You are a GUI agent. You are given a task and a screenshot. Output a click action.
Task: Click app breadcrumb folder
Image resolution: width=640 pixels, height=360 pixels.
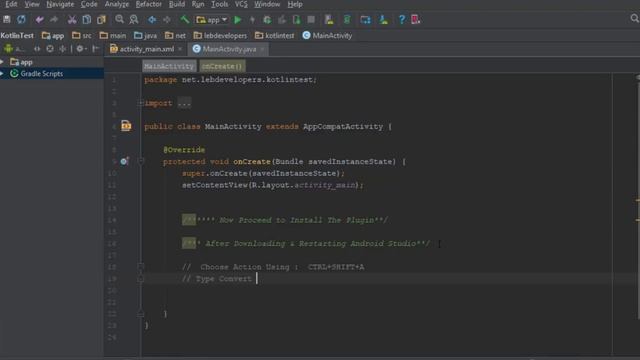click(53, 36)
